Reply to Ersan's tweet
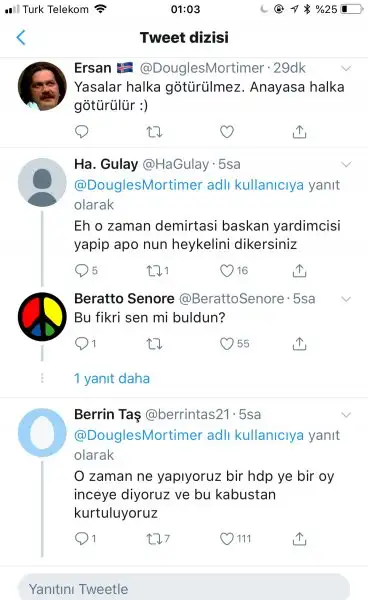 pyautogui.click(x=81, y=132)
